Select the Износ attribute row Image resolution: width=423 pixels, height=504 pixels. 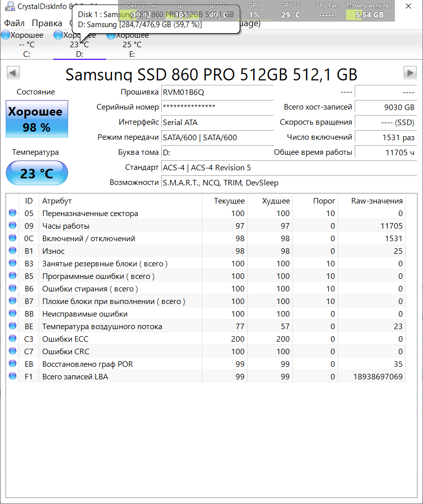[205, 251]
